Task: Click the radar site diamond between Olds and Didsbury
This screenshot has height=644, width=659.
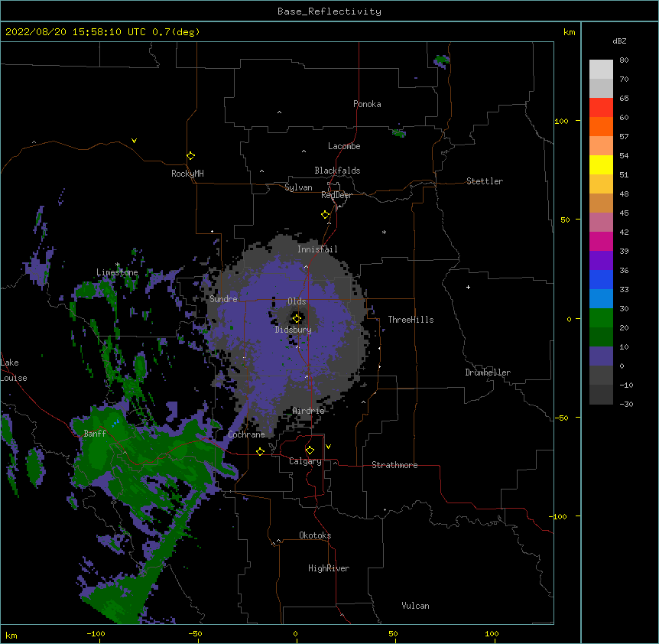Action: [297, 318]
